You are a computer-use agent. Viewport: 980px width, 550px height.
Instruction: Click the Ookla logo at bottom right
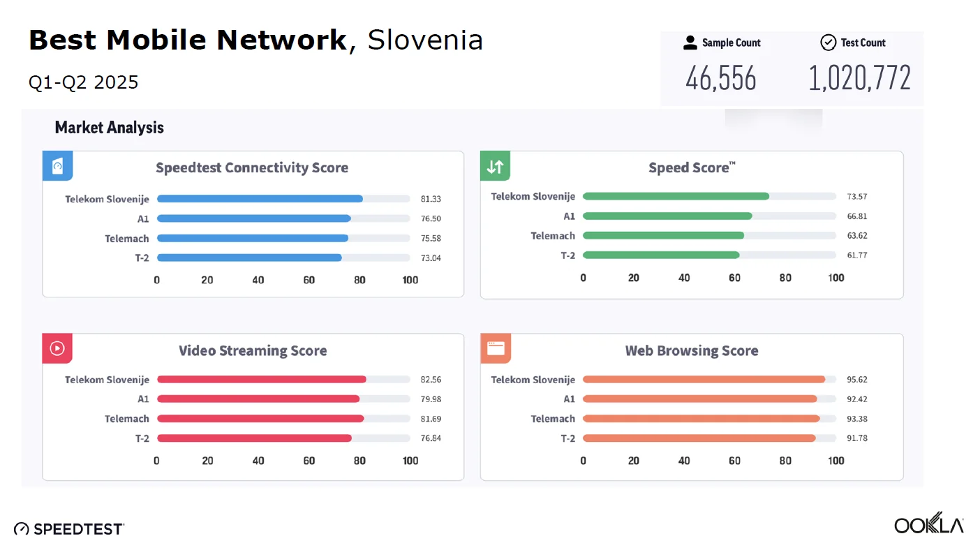(928, 523)
